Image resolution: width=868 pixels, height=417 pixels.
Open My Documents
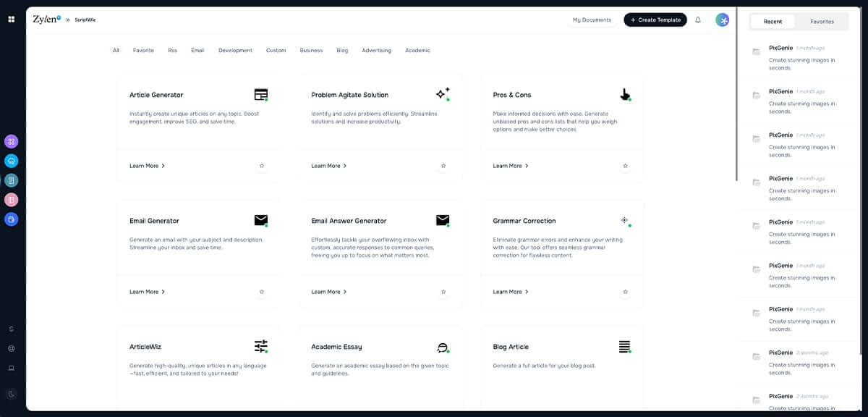pos(592,20)
